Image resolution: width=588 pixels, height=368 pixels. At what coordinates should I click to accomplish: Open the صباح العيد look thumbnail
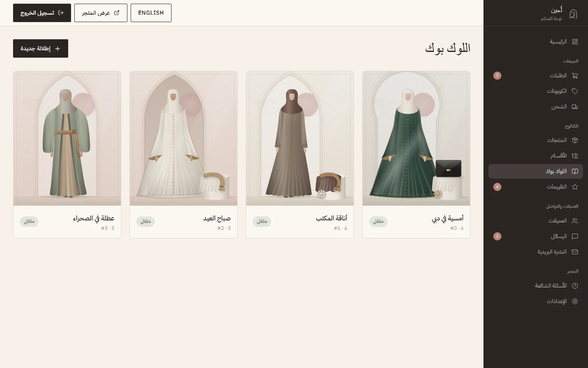pyautogui.click(x=183, y=138)
